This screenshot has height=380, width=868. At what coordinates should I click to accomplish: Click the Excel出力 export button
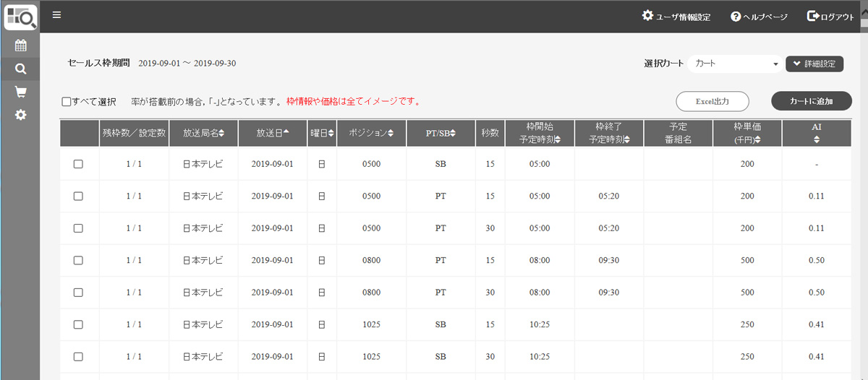click(x=712, y=101)
